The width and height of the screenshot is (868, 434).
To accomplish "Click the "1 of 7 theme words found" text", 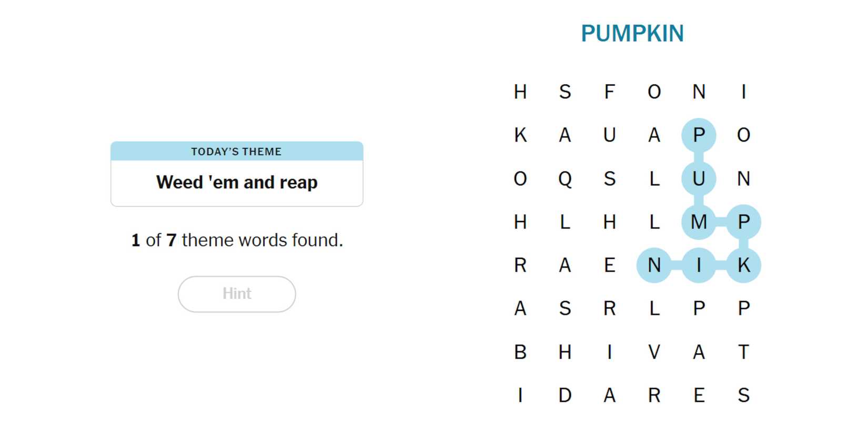I will click(x=237, y=240).
